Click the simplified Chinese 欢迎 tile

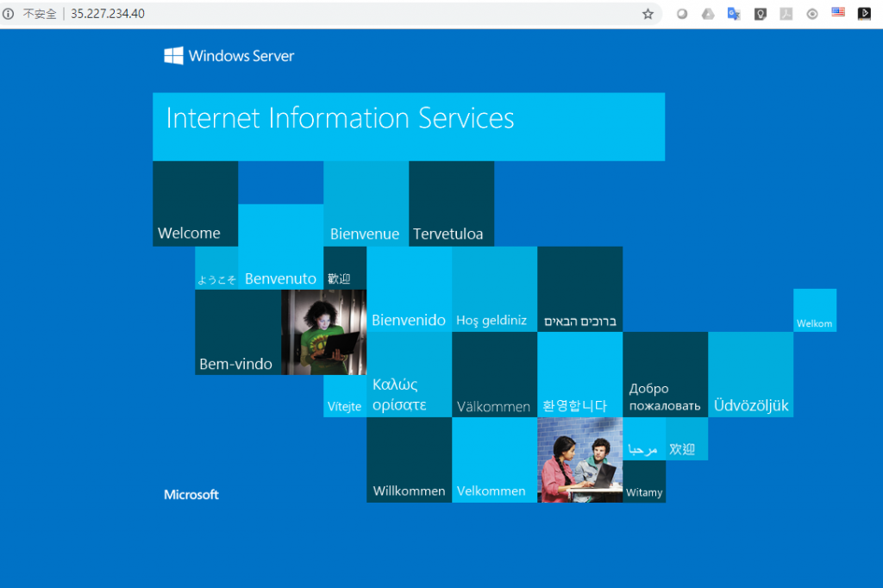click(x=687, y=439)
